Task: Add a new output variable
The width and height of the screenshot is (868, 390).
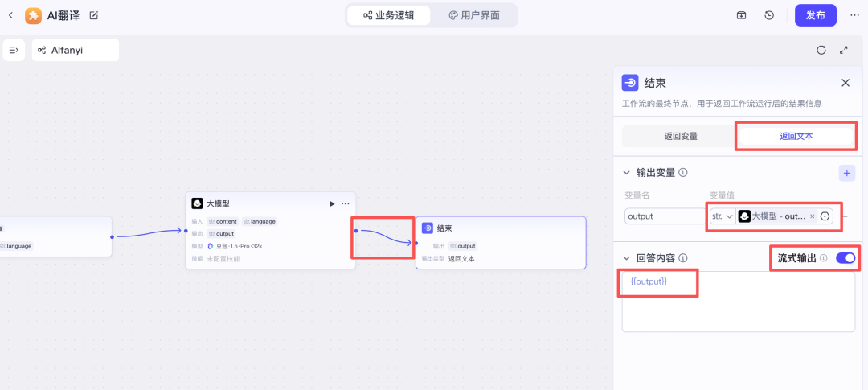Action: (846, 174)
